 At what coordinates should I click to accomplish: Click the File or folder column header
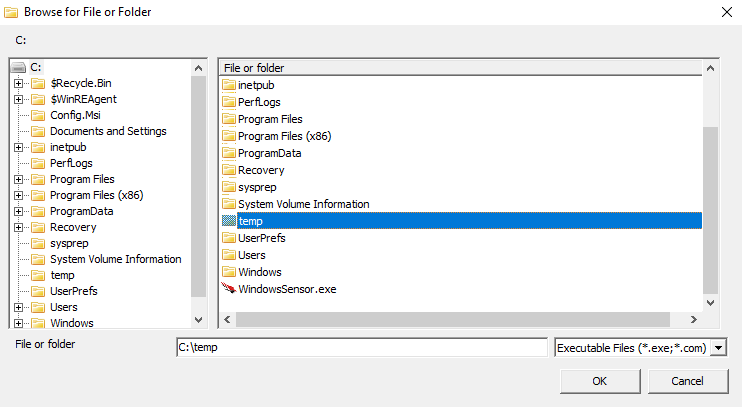460,68
